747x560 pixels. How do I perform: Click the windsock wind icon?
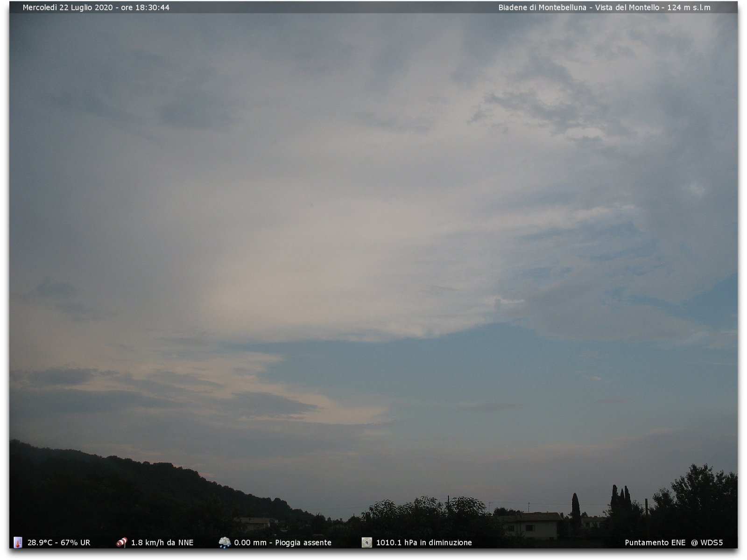point(122,542)
